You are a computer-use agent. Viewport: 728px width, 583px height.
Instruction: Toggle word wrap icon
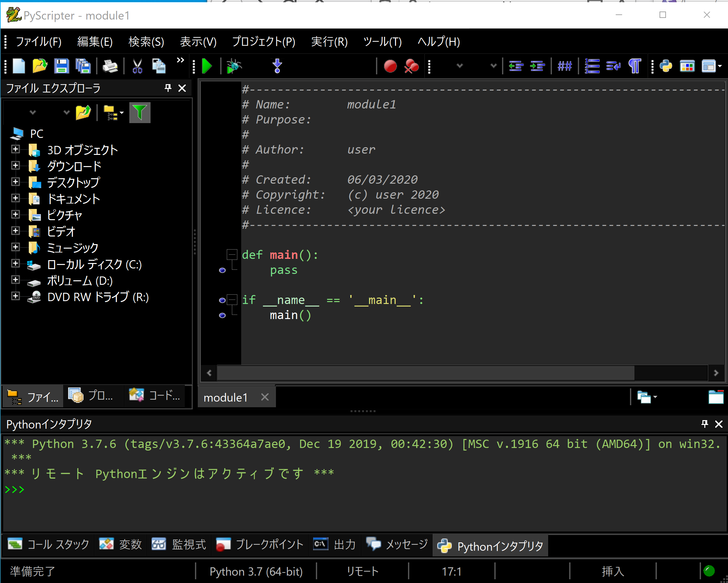point(613,66)
